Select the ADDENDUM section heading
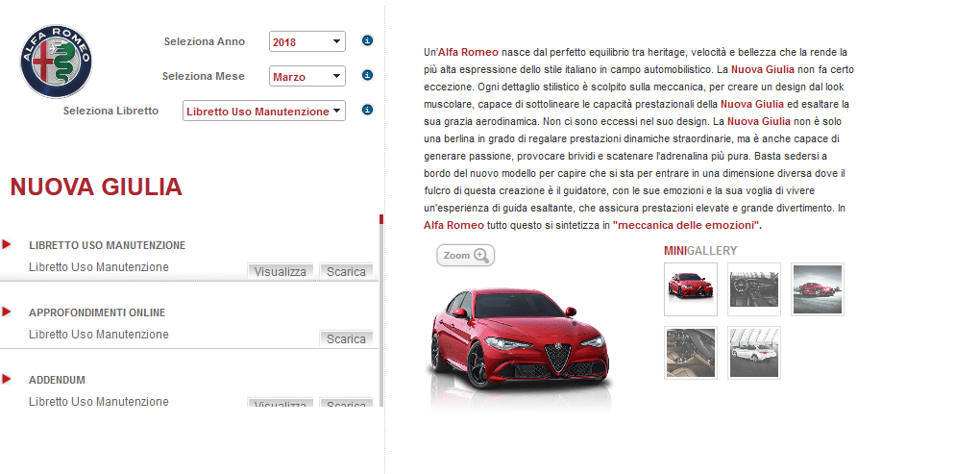980x474 pixels. click(57, 380)
